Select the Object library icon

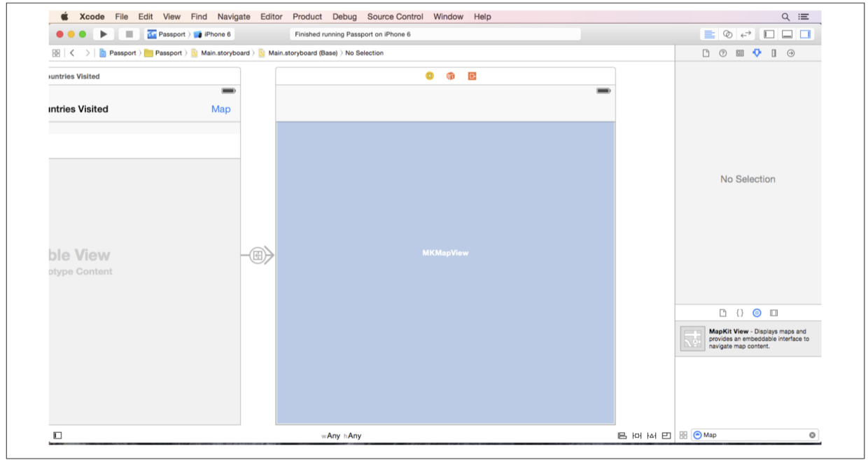(757, 313)
